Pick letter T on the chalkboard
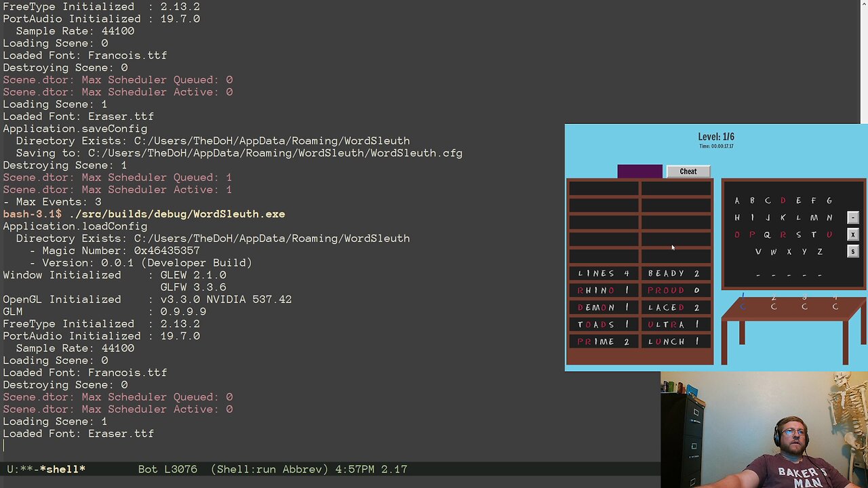This screenshot has height=488, width=868. tap(814, 235)
